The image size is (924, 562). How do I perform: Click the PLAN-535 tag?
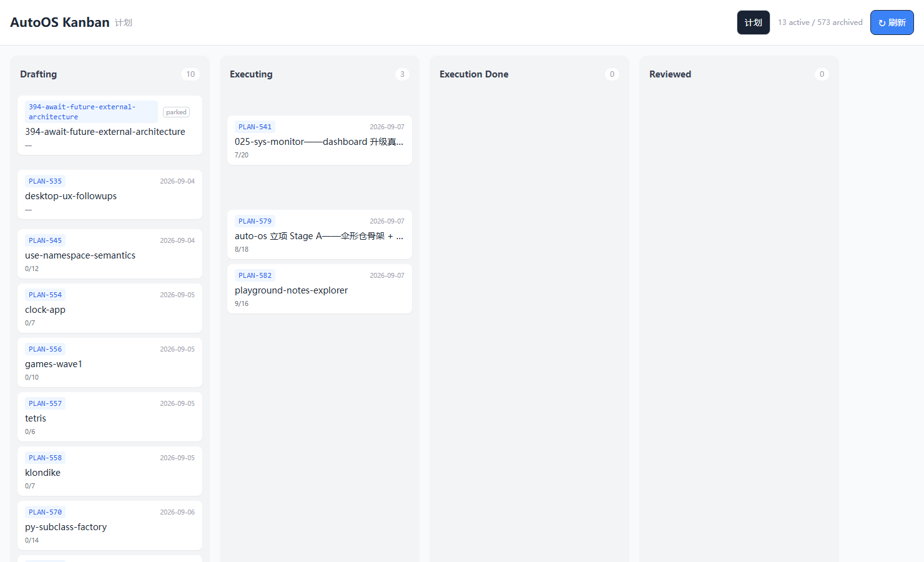[45, 181]
